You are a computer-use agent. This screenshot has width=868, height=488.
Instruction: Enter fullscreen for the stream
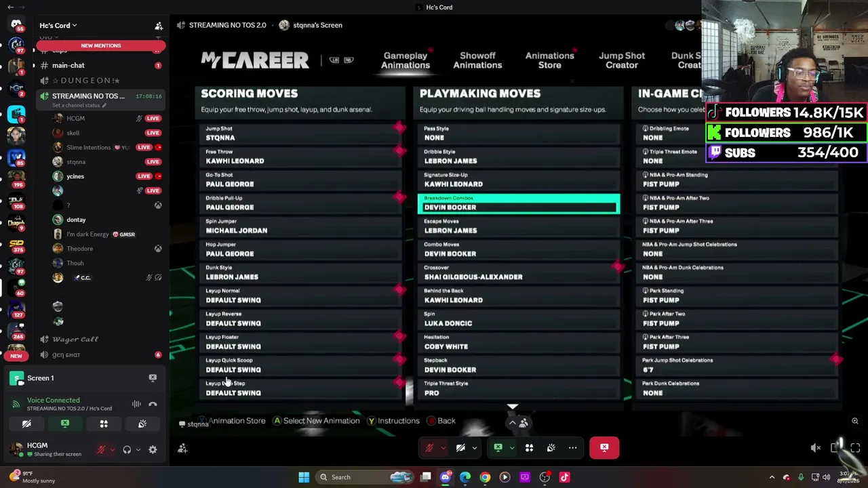855,448
